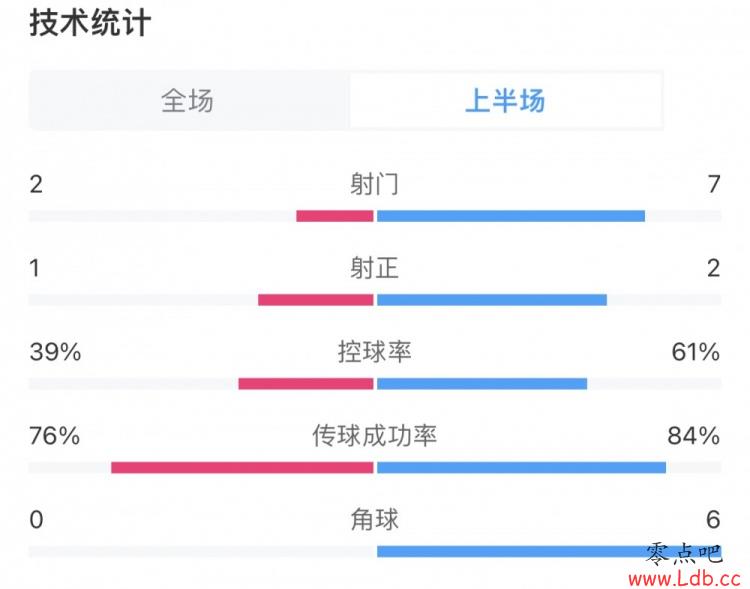The height and width of the screenshot is (589, 750).
Task: Click the 射正 stat label
Action: tap(375, 268)
